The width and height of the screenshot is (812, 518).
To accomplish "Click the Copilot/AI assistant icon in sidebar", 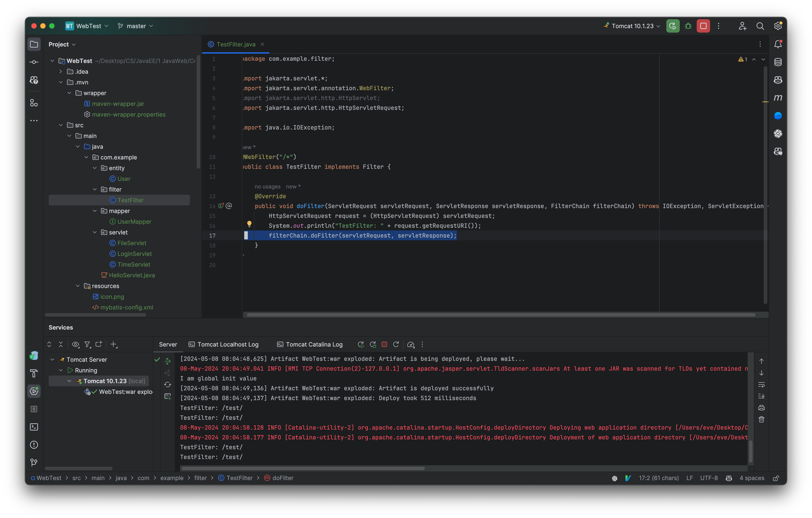I will coord(779,79).
